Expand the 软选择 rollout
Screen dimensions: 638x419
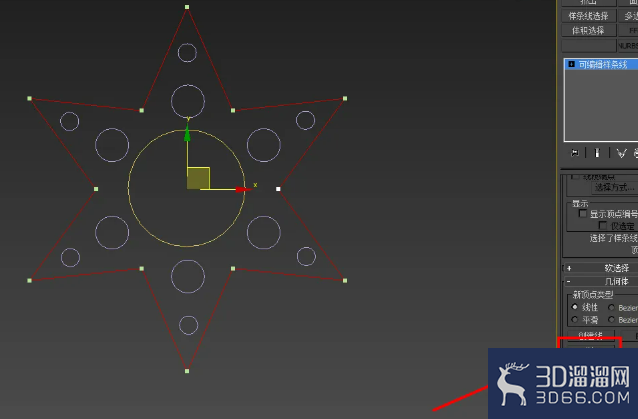pos(601,268)
